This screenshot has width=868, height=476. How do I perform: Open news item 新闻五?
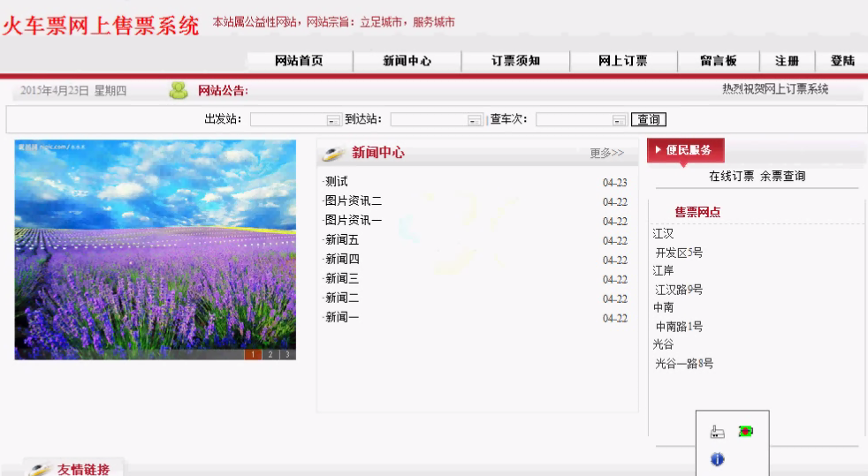pyautogui.click(x=342, y=239)
